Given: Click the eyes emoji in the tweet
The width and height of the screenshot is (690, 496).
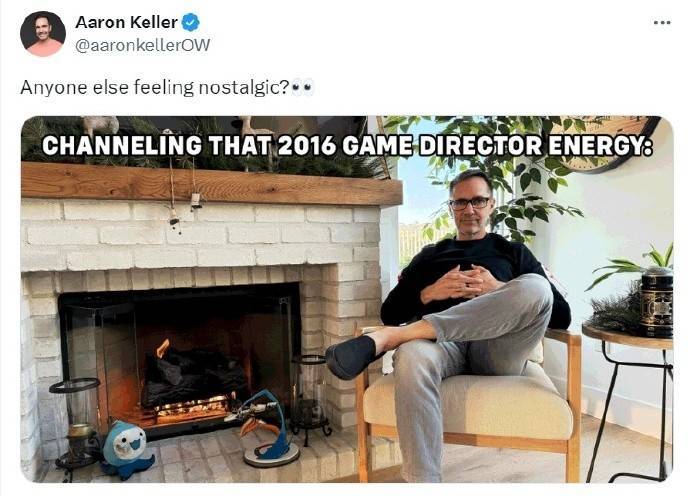Looking at the screenshot, I should click(x=303, y=87).
